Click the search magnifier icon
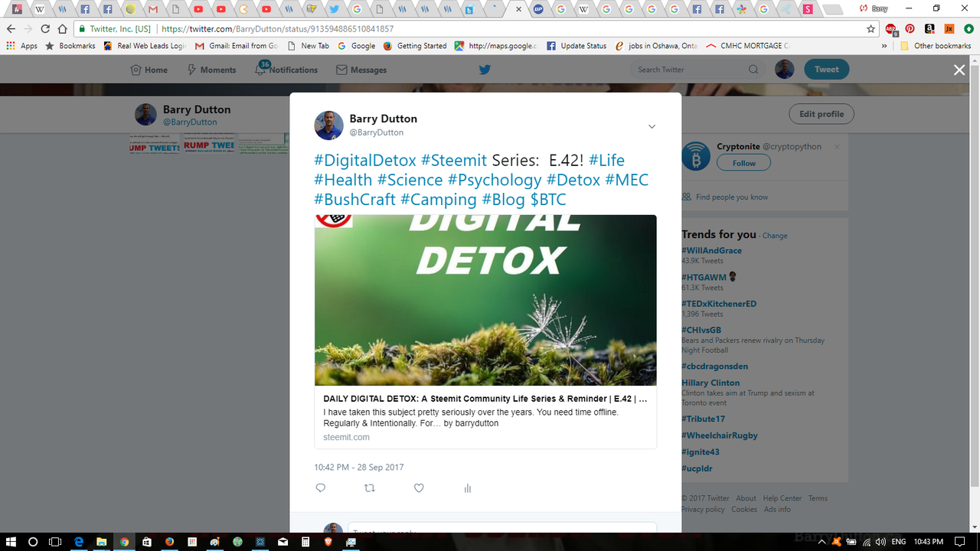 (753, 70)
